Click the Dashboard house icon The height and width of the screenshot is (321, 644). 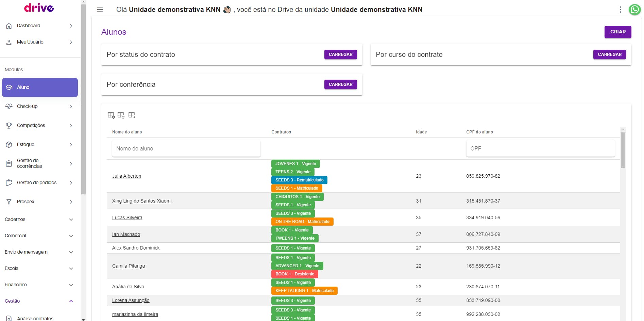pos(9,26)
